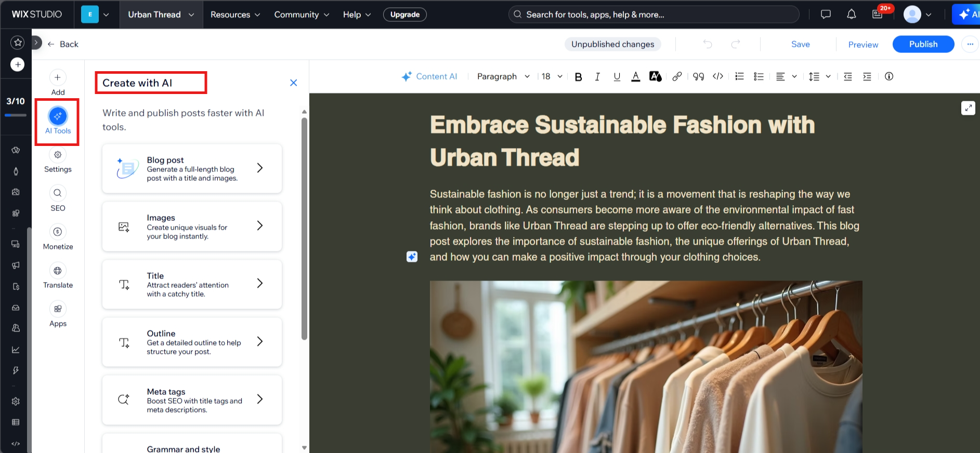Open the Apps panel

(x=58, y=315)
